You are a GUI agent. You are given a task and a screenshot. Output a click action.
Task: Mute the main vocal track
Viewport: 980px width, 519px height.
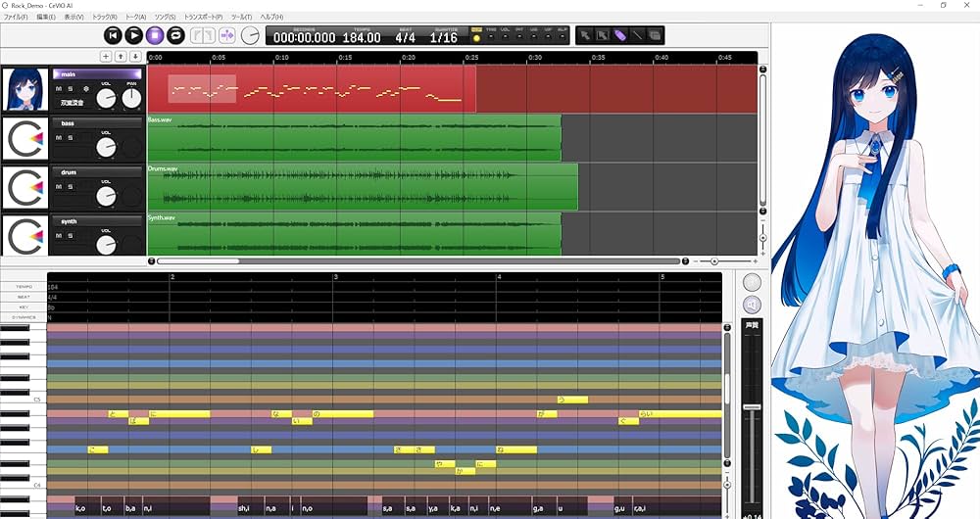coord(58,89)
